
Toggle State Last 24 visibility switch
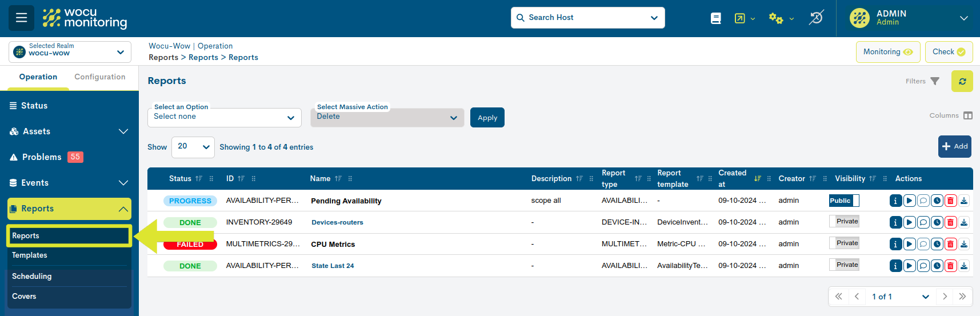(844, 265)
